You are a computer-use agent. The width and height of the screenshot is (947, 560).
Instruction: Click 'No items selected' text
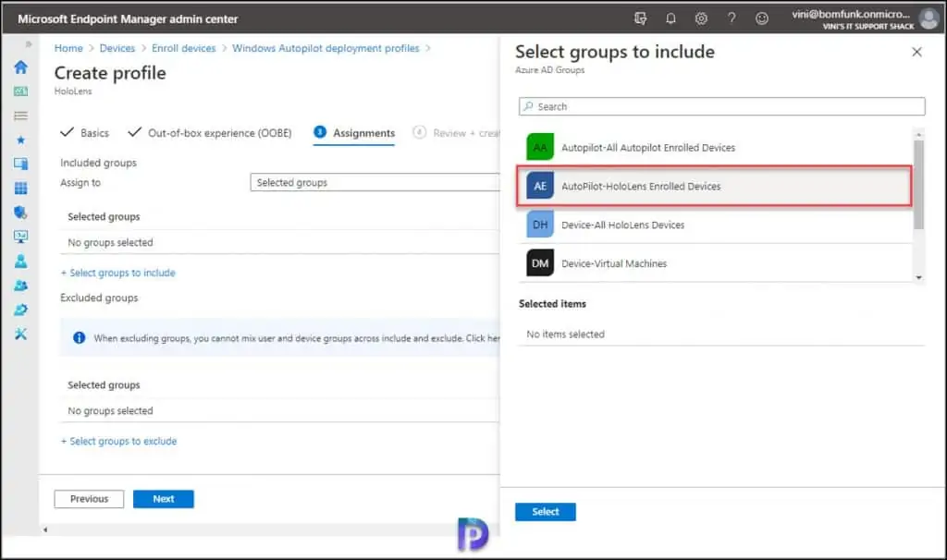565,334
